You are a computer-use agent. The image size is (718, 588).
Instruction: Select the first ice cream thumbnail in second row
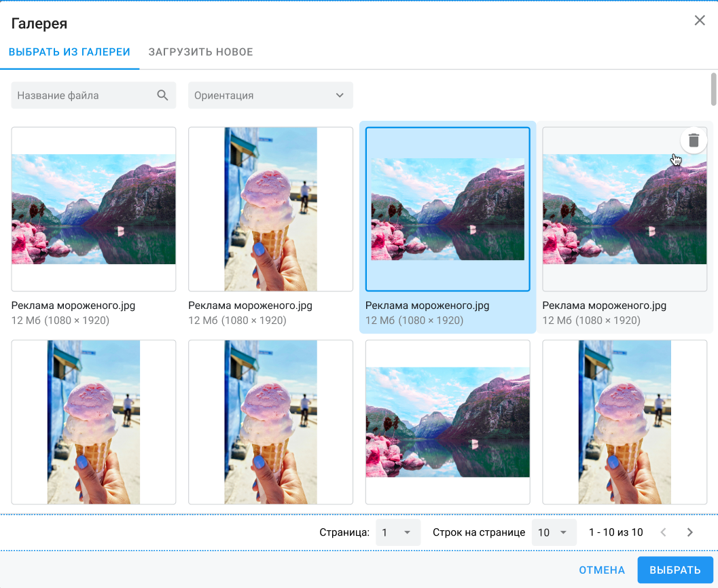click(94, 422)
